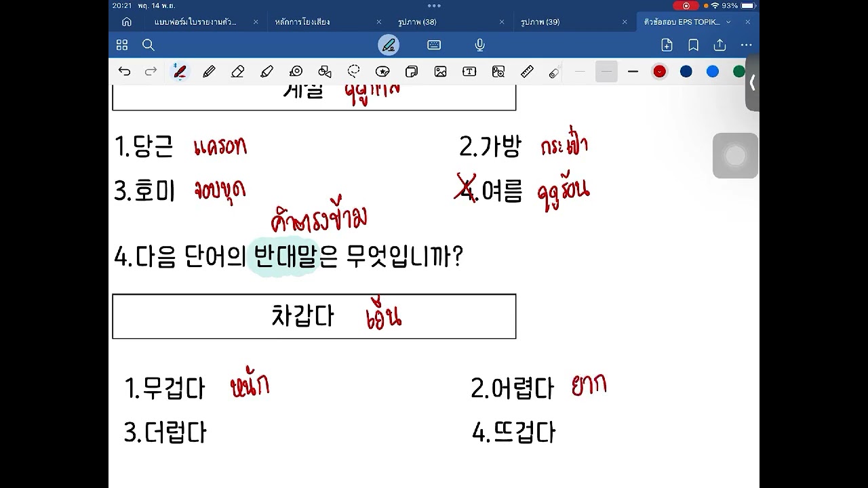Screen dimensions: 868x488
Task: Pick the red pen color
Action: point(659,71)
